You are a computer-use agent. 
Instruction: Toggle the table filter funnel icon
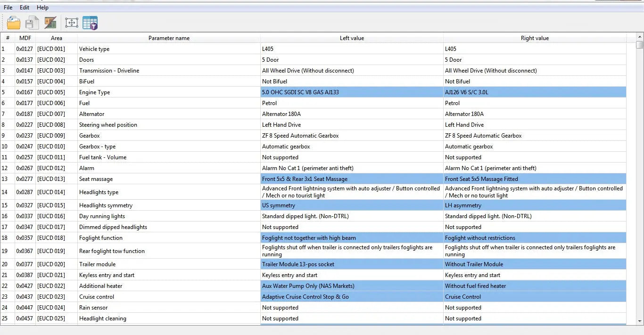click(x=90, y=23)
